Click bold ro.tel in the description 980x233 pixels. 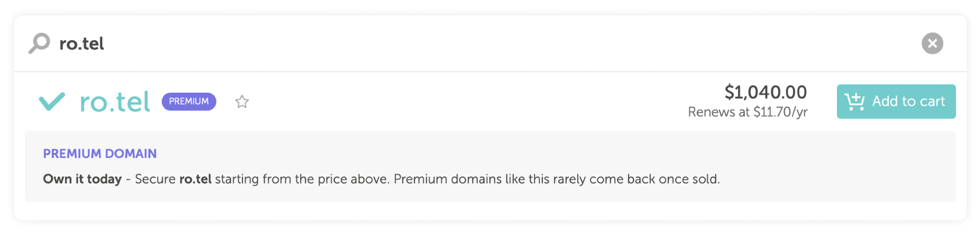[x=195, y=179]
